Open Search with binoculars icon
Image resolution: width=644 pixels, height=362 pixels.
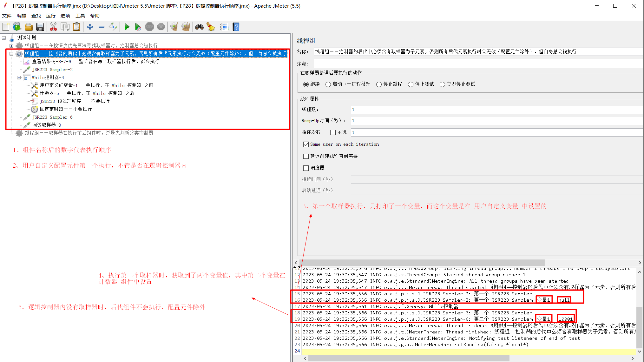click(x=200, y=27)
